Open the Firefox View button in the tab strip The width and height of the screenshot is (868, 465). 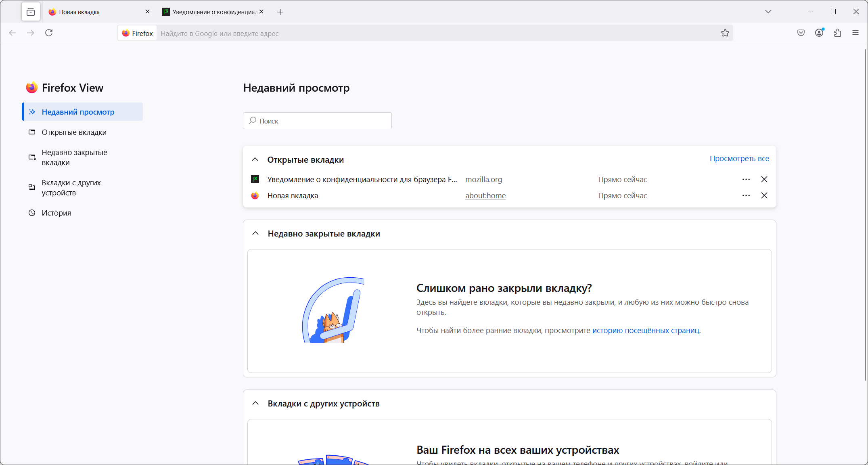[x=31, y=12]
